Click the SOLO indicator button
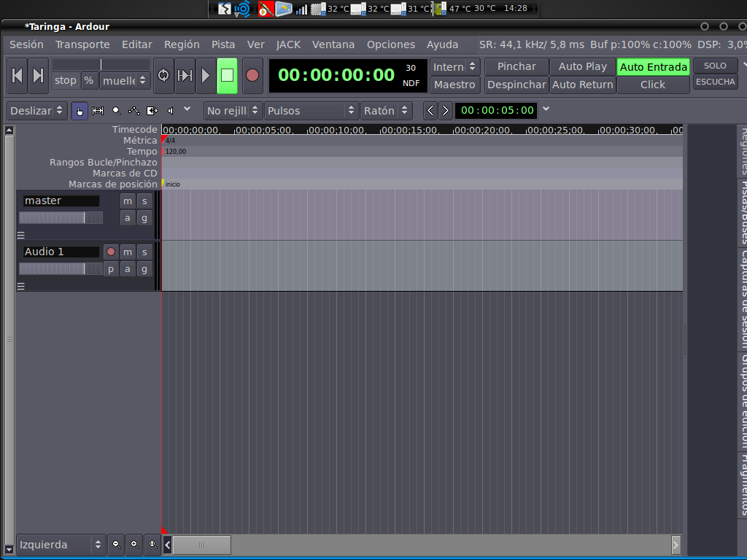Screen dimensions: 747x560 pos(715,66)
